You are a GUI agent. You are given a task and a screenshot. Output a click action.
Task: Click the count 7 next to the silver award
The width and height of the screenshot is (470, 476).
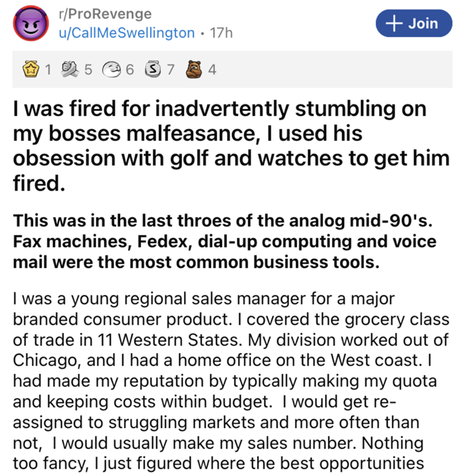point(170,70)
